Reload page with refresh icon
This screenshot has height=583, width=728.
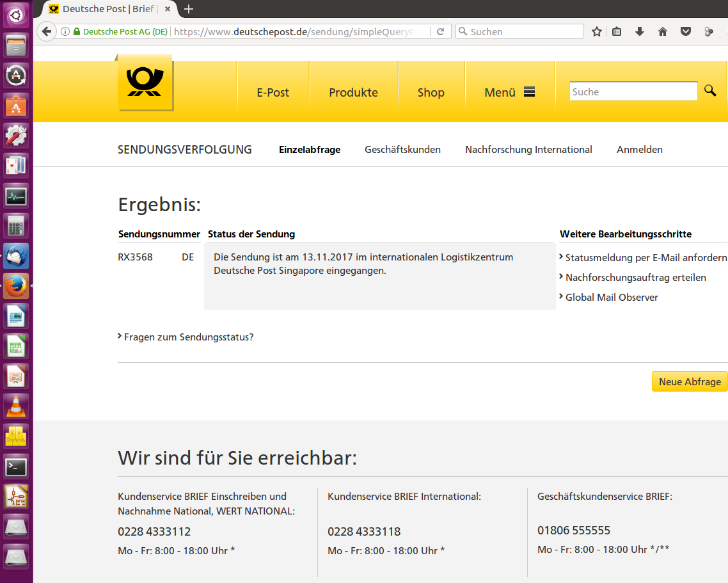click(x=441, y=31)
